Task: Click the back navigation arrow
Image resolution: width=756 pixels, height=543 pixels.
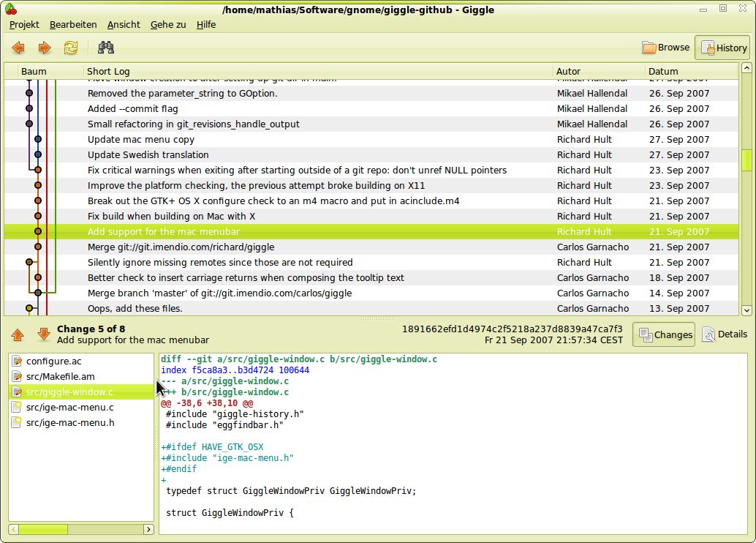Action: pyautogui.click(x=19, y=47)
